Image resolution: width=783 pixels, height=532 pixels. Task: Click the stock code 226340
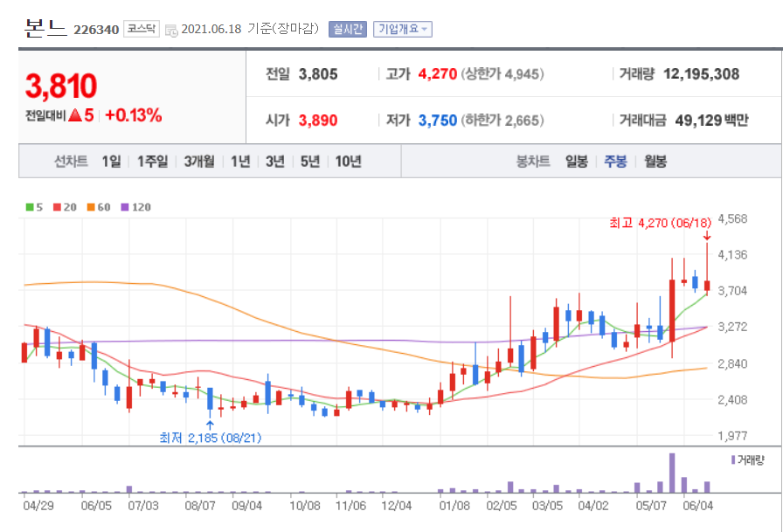[96, 30]
